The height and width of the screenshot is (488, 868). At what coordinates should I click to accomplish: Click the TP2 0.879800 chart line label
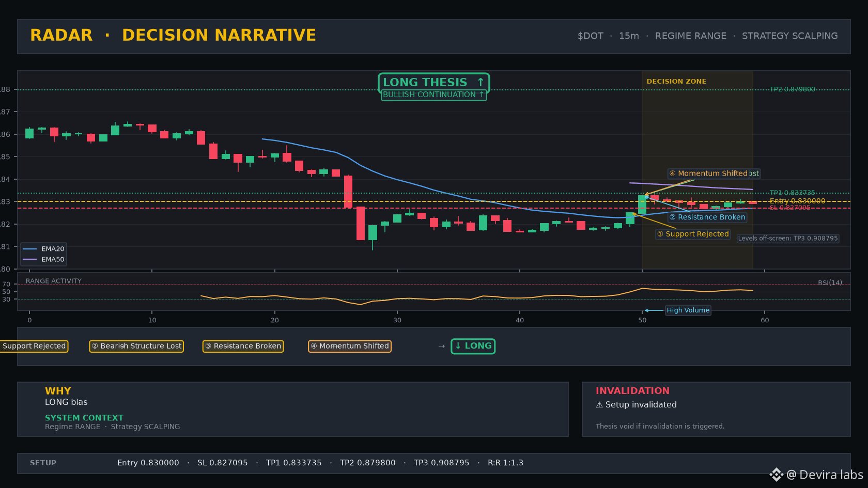(792, 89)
